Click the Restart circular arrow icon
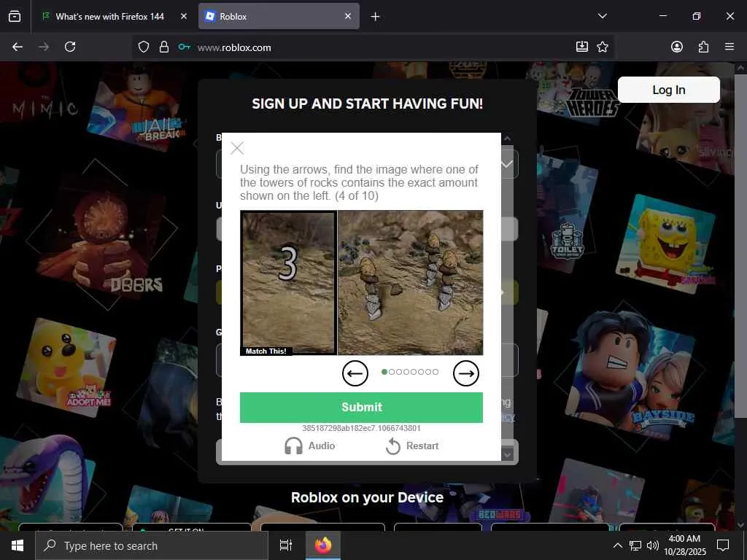 coord(393,446)
